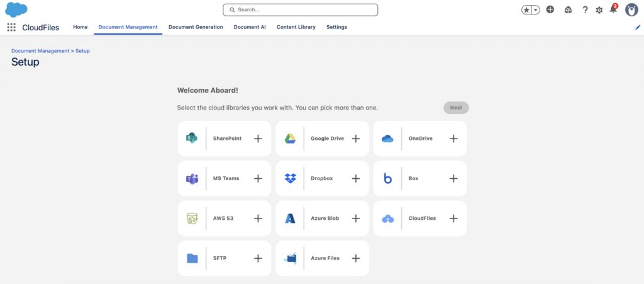Select the Document Management tab

[128, 27]
